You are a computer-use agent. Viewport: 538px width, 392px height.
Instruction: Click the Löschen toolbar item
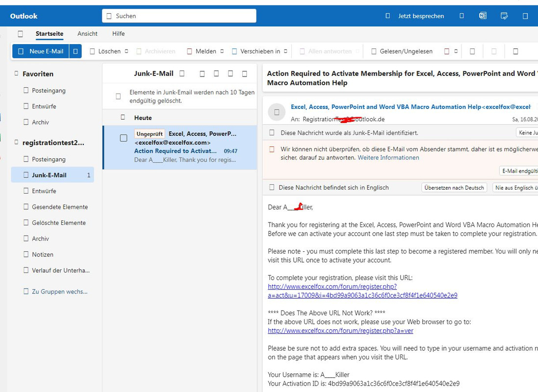click(x=105, y=51)
